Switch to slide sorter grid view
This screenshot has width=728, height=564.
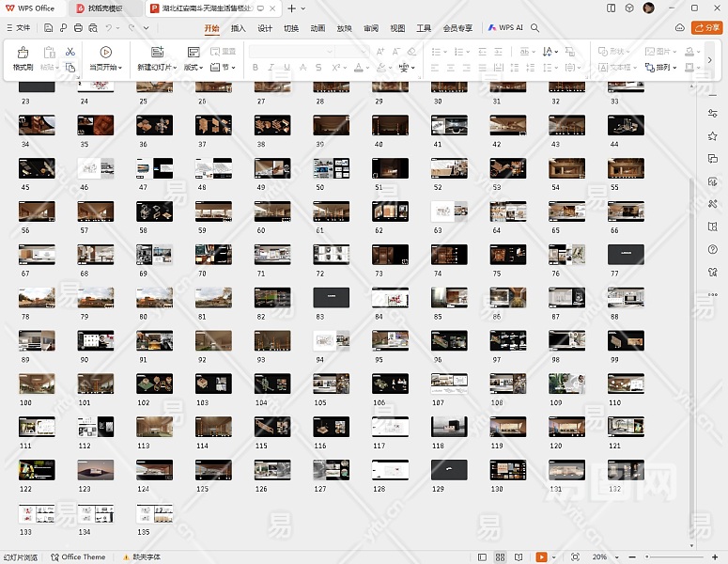501,557
